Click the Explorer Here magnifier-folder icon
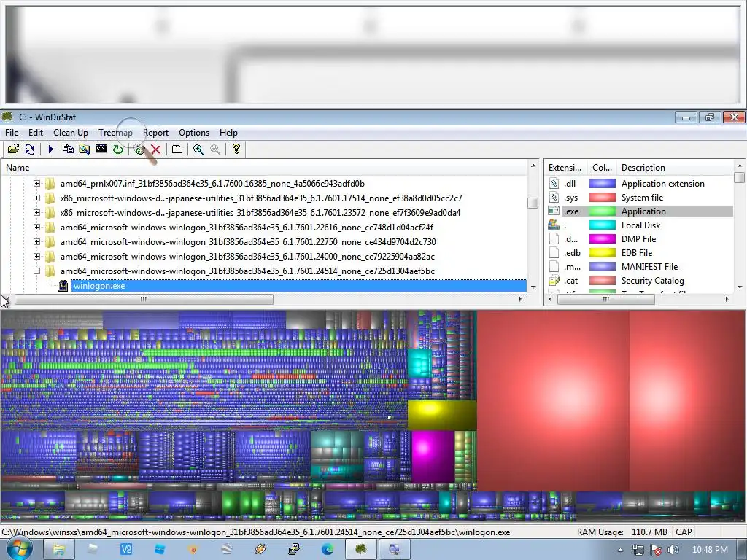The width and height of the screenshot is (747, 560). point(85,149)
